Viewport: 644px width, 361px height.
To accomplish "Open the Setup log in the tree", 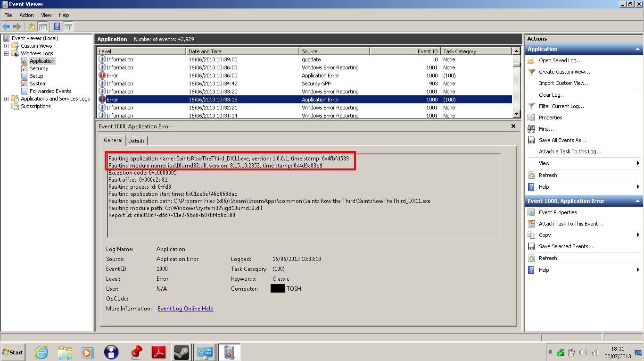I will (36, 76).
